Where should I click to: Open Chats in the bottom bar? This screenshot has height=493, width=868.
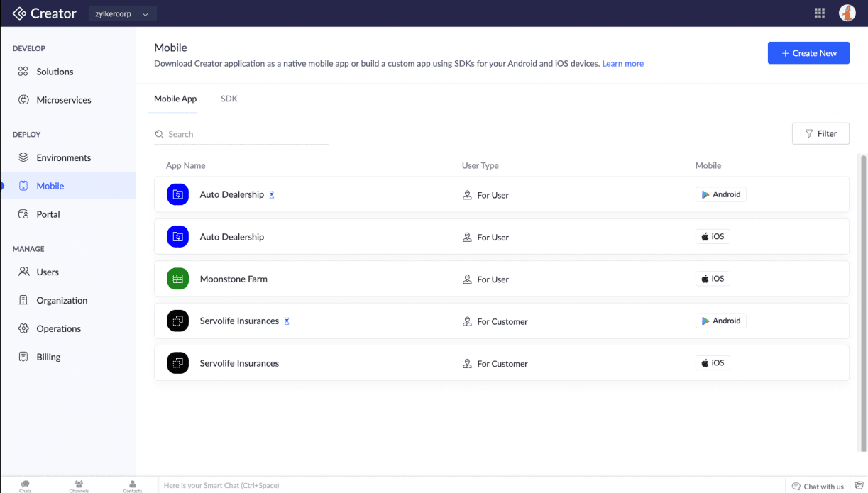tap(26, 486)
